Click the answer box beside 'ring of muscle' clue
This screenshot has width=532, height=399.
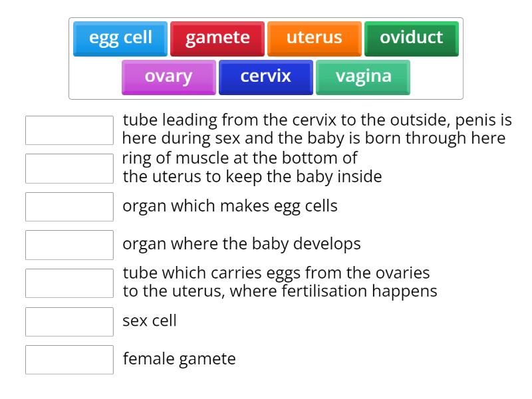pos(69,168)
